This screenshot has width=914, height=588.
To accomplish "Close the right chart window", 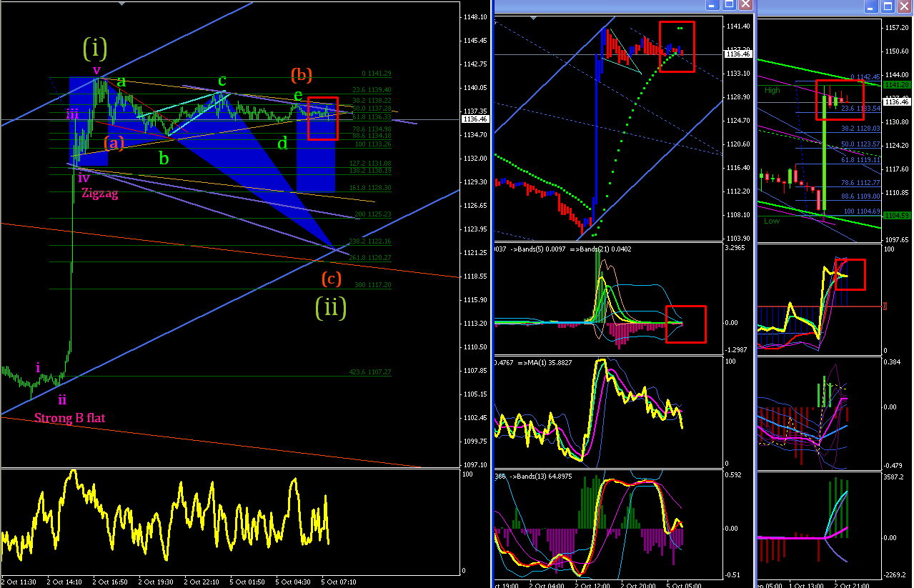I will pos(903,5).
